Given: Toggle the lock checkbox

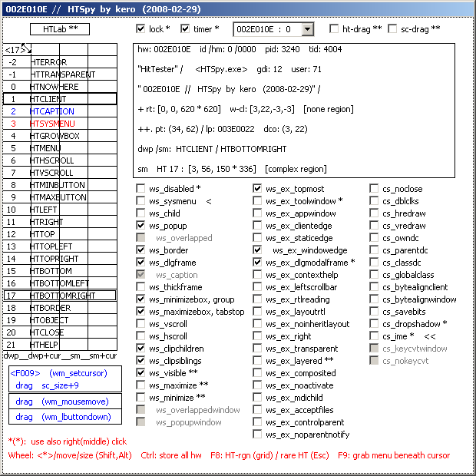Looking at the screenshot, I should pos(140,29).
